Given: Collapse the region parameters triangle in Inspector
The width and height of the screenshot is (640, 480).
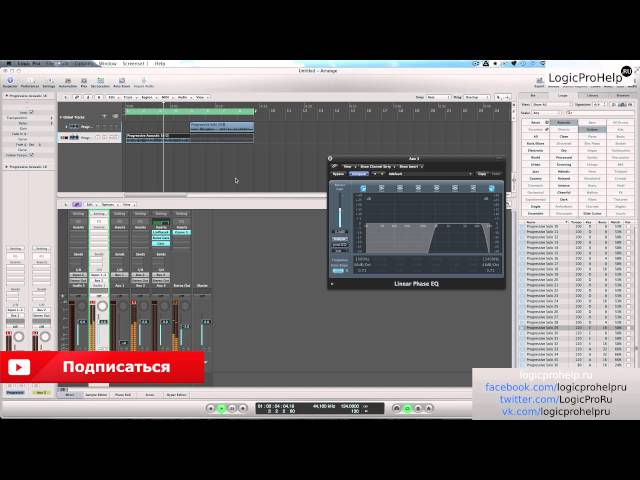Looking at the screenshot, I should click(x=7, y=96).
